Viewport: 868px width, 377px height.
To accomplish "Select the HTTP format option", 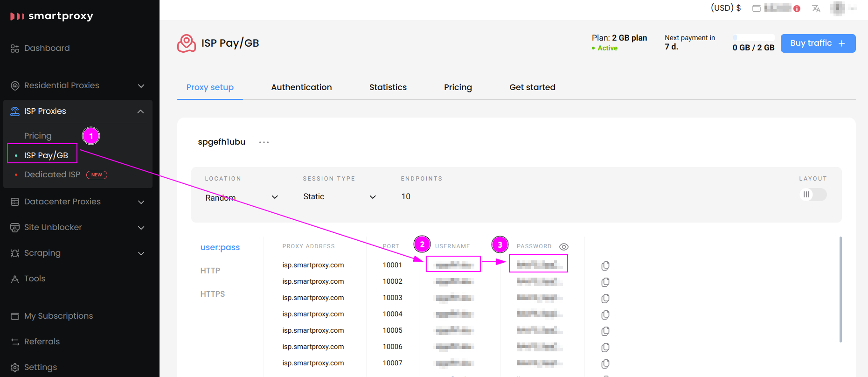I will tap(210, 271).
